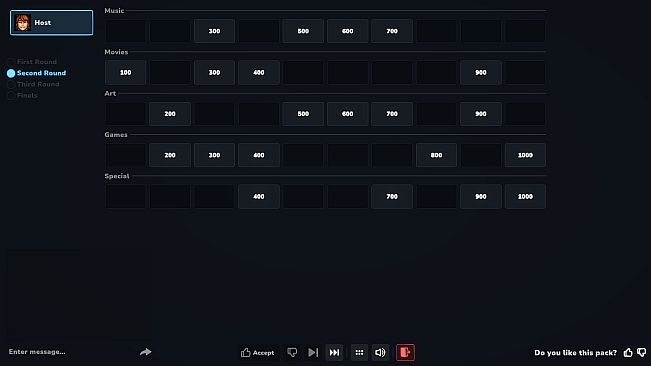The height and width of the screenshot is (366, 651).
Task: Choose the Games 1000 question tile
Action: pyautogui.click(x=525, y=155)
